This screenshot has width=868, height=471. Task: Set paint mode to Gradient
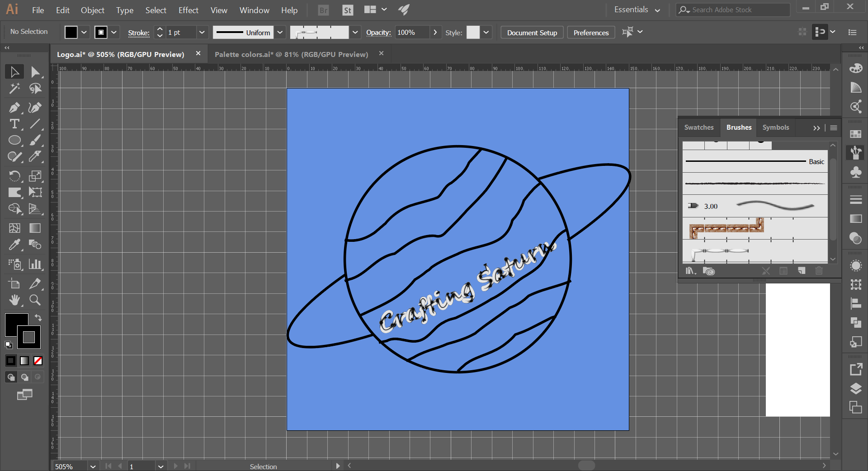pyautogui.click(x=24, y=361)
